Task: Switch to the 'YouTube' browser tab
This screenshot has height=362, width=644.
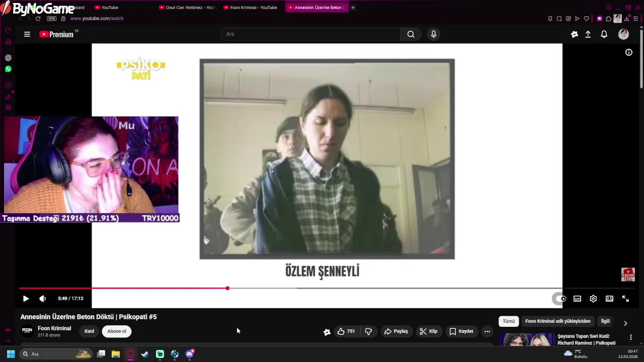Action: pyautogui.click(x=110, y=8)
